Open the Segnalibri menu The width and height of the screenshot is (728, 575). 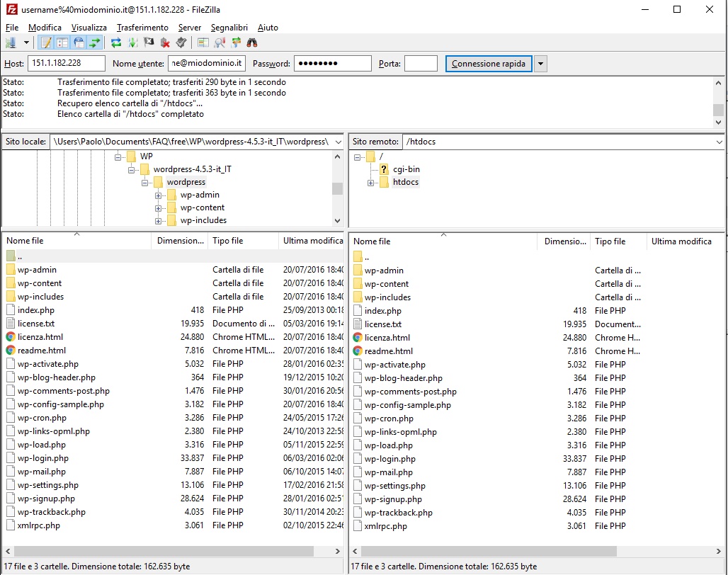click(229, 28)
